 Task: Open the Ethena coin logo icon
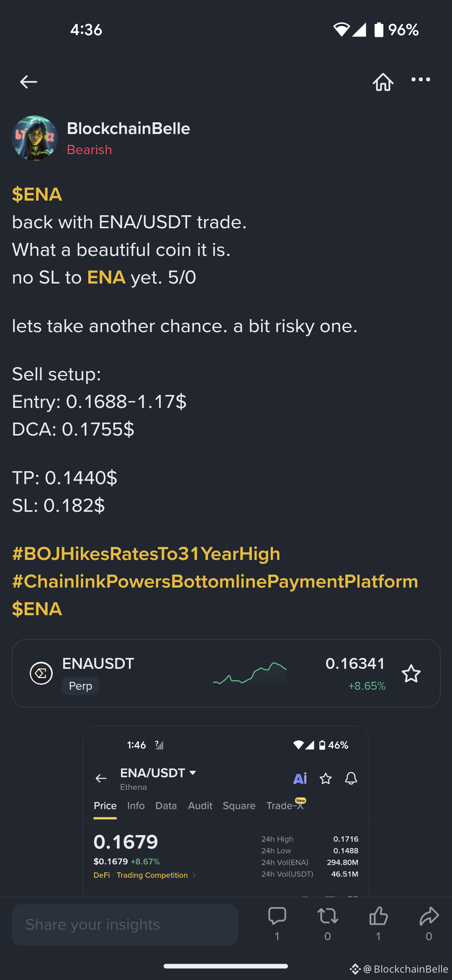41,673
